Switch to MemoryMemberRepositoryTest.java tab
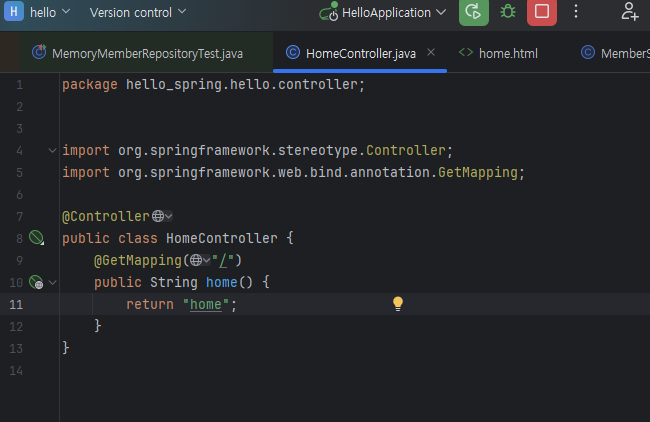Screen dimensions: 650x422 coord(147,53)
